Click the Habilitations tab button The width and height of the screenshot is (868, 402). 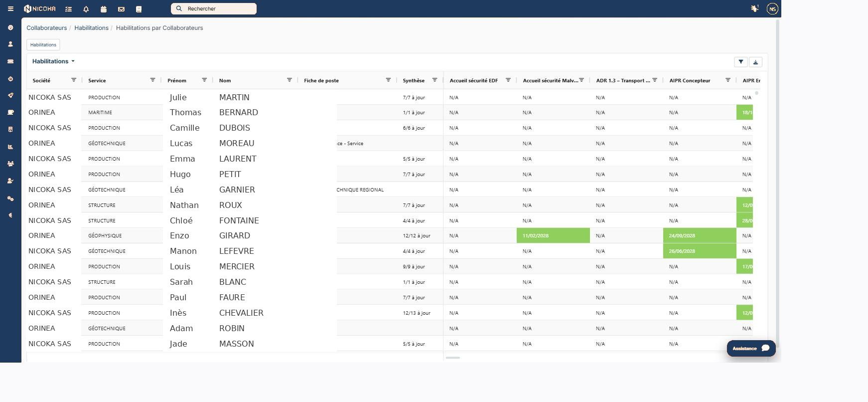tap(43, 44)
